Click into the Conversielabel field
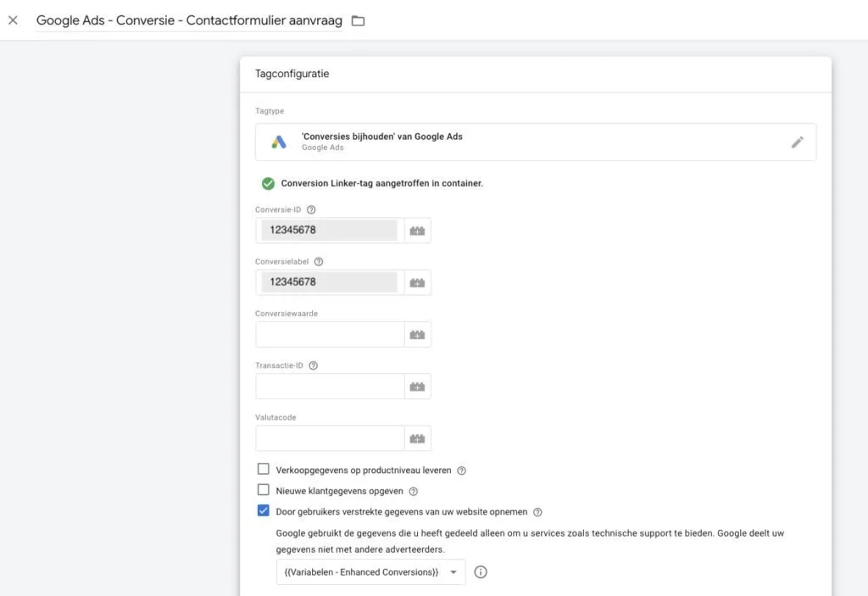 330,282
